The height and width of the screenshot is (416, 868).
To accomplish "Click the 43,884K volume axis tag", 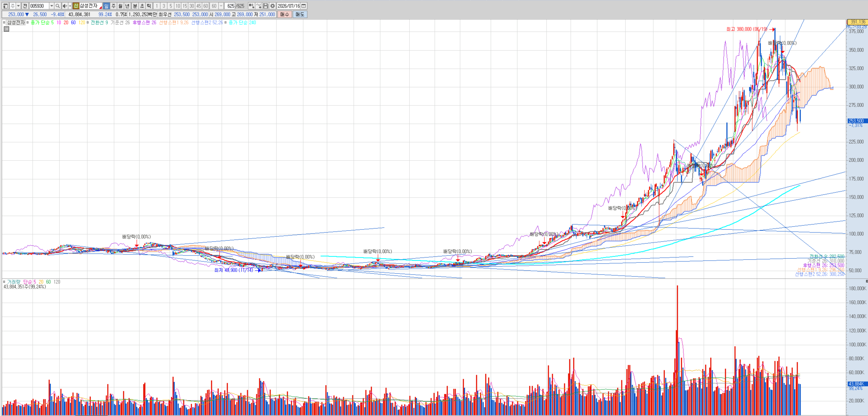I will coord(857,384).
